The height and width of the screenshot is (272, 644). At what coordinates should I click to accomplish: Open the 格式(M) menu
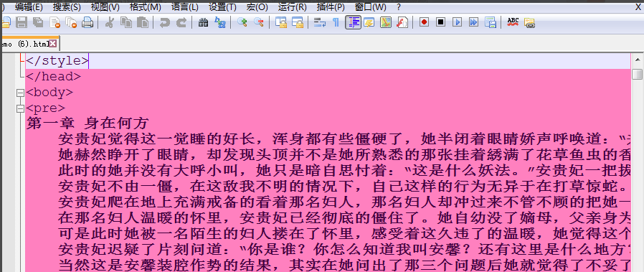coord(145,7)
